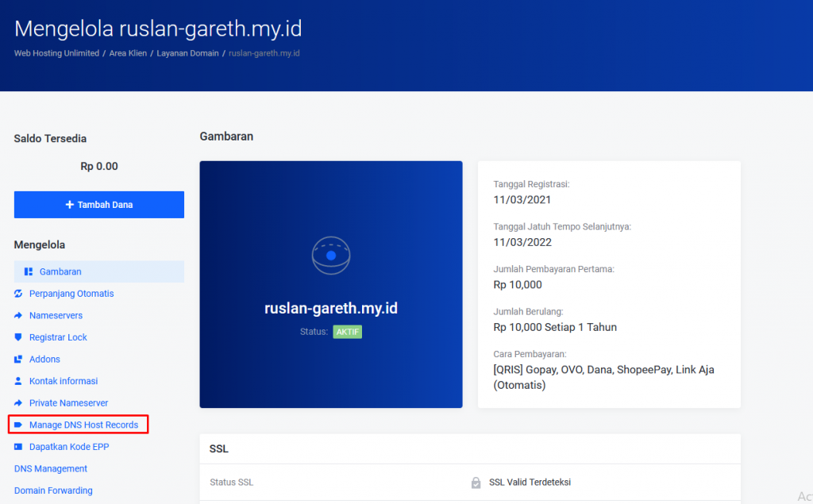Select the Kontak informasi person icon
This screenshot has width=813, height=504.
coord(17,381)
